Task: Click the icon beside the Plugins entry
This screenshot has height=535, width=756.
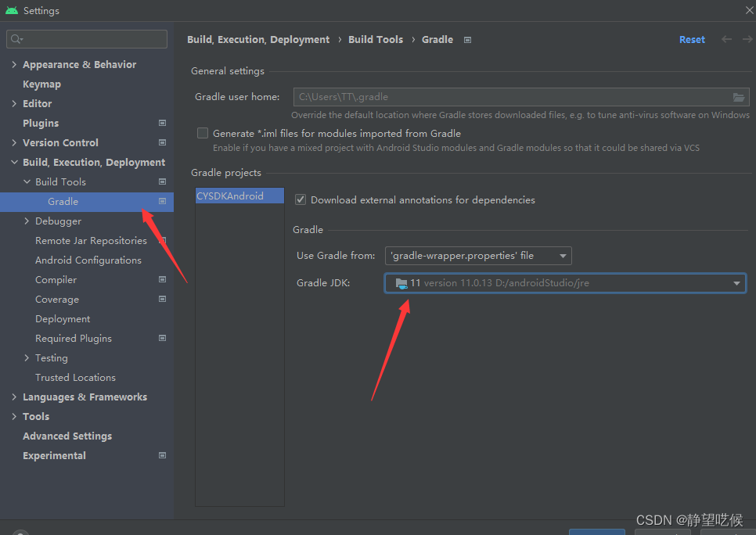Action: pos(162,123)
